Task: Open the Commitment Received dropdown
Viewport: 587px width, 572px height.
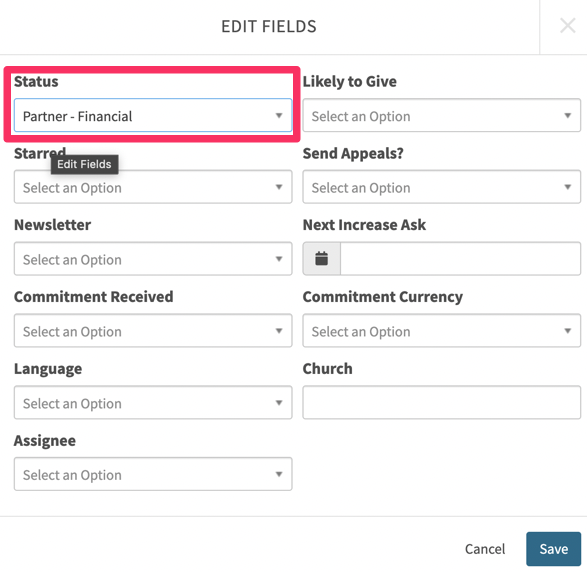Action: 153,331
